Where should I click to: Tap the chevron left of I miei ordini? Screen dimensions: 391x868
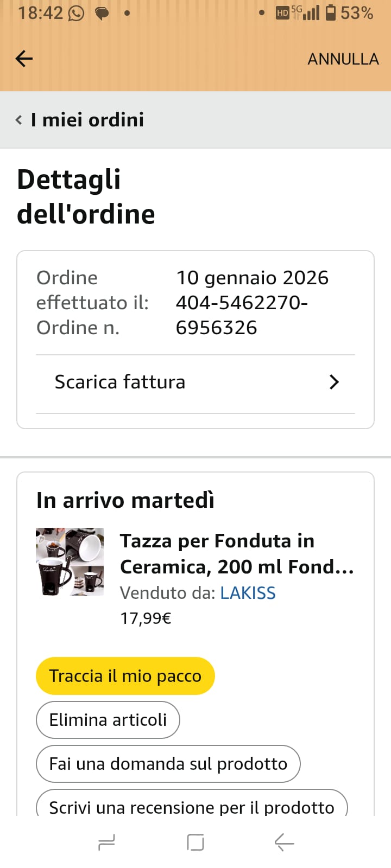coord(19,120)
